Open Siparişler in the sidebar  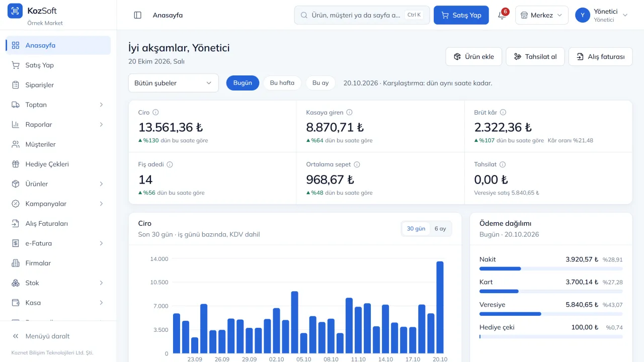(x=58, y=85)
